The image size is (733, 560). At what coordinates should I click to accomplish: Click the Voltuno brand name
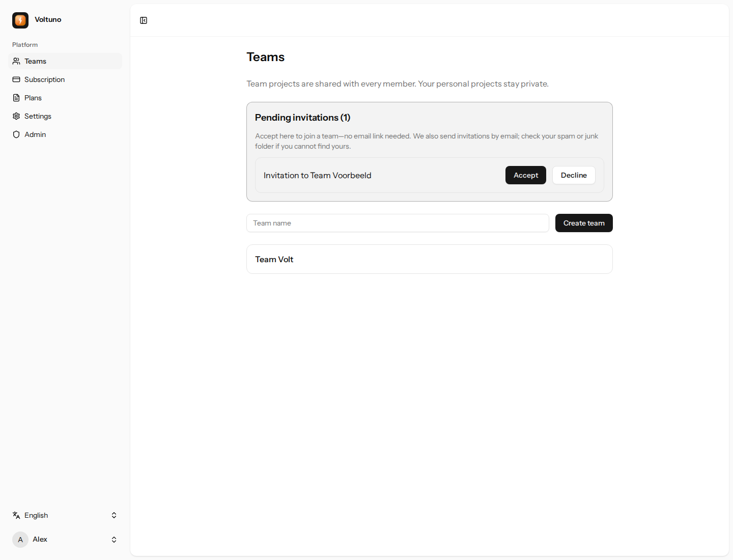48,19
